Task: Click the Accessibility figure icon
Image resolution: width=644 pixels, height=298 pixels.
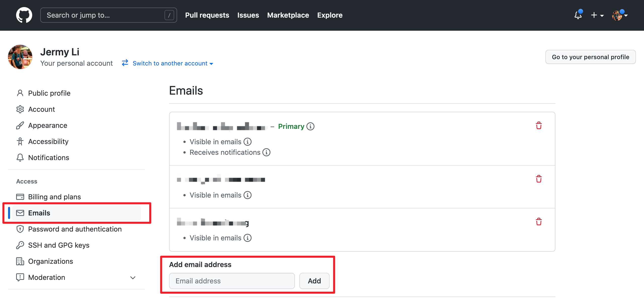Action: 20,141
